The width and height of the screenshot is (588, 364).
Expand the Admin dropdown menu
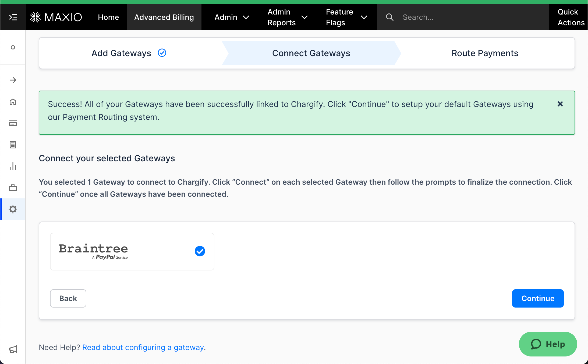click(x=232, y=17)
